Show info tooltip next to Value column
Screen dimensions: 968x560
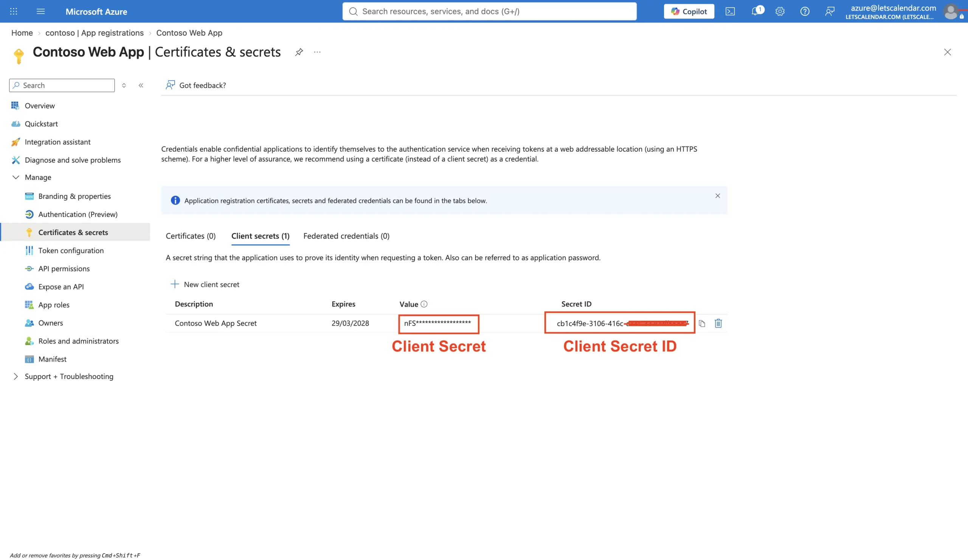pos(424,304)
